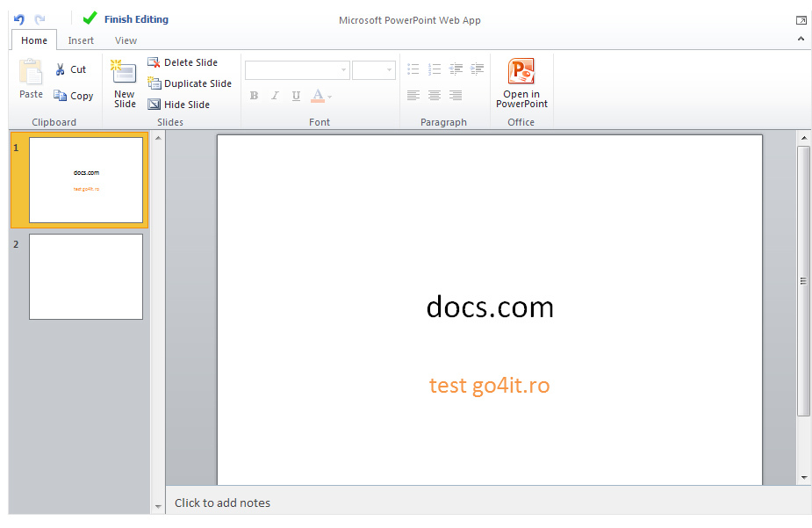Click the pop-out window icon

click(x=801, y=20)
